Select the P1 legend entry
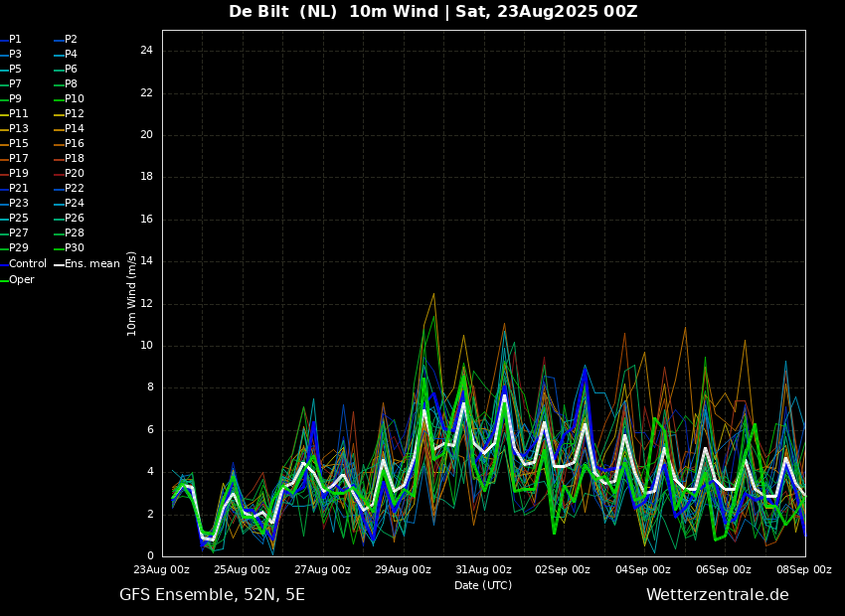This screenshot has width=845, height=616. pos(11,40)
